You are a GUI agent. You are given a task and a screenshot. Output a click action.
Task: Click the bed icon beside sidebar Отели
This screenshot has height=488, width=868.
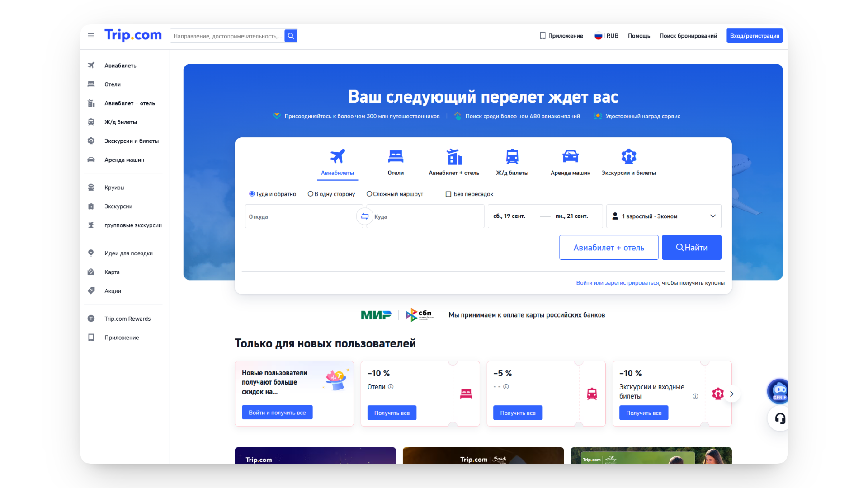point(91,84)
